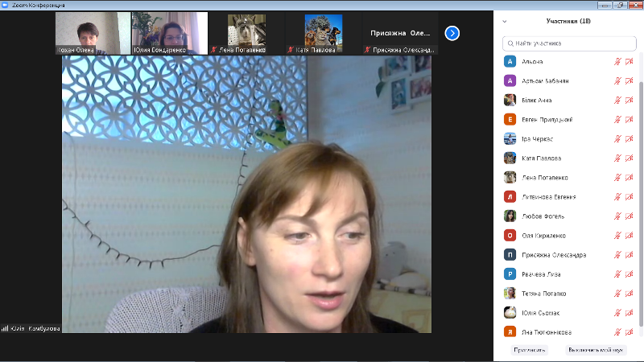Click Zoom app icon in title bar

(5, 5)
